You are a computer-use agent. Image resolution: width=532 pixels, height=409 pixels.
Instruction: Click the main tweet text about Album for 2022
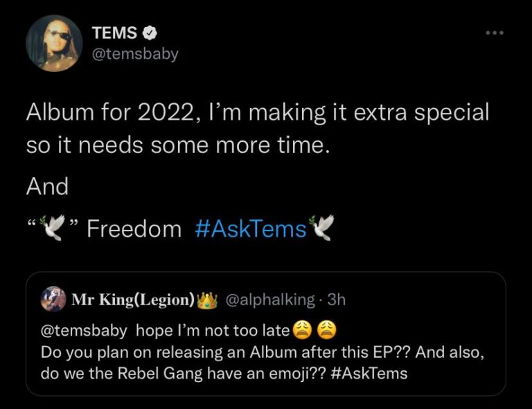258,129
